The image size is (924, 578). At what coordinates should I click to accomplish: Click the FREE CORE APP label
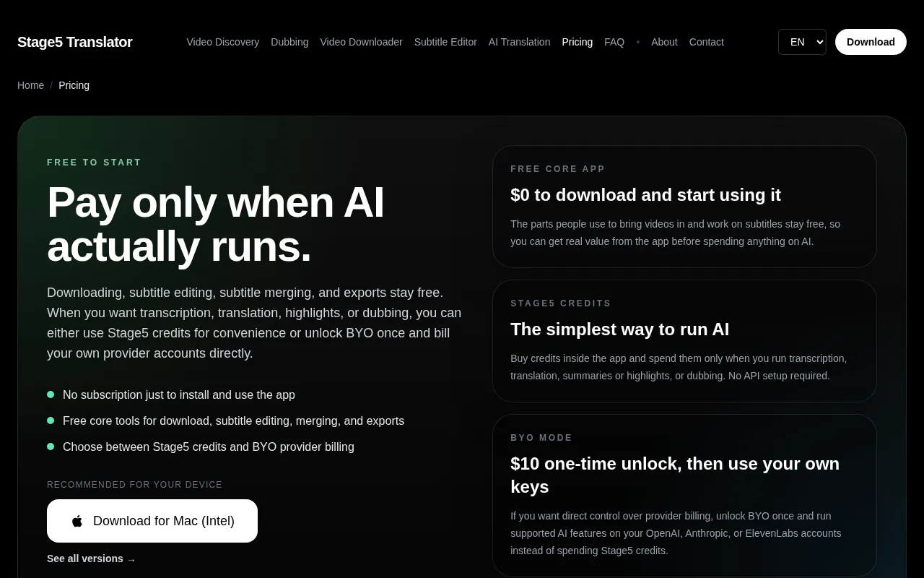click(557, 169)
